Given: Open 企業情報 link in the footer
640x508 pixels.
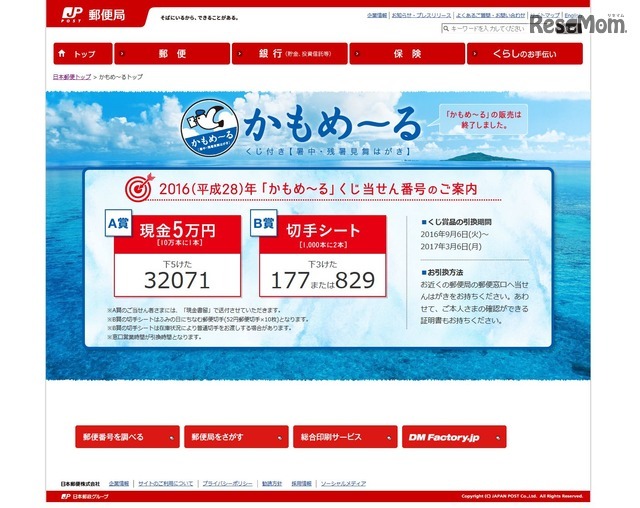Looking at the screenshot, I should (119, 484).
